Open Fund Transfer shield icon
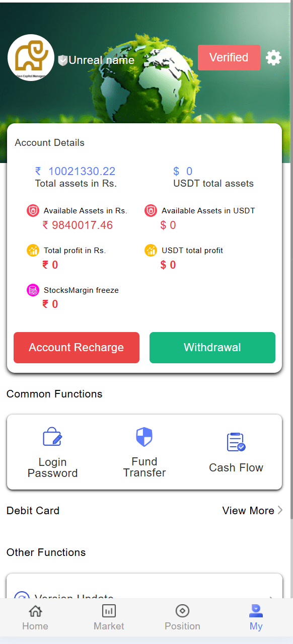This screenshot has width=293, height=644. tap(144, 437)
